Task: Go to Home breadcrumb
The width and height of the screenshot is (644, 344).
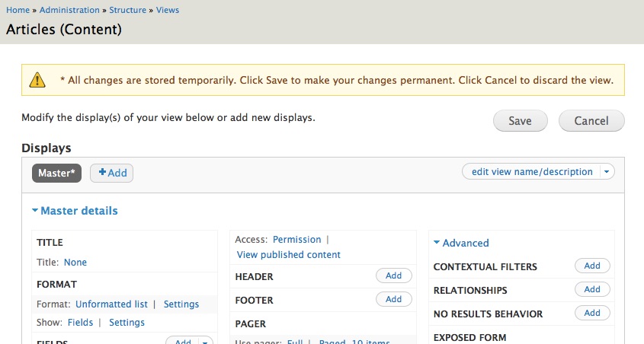Action: (18, 10)
